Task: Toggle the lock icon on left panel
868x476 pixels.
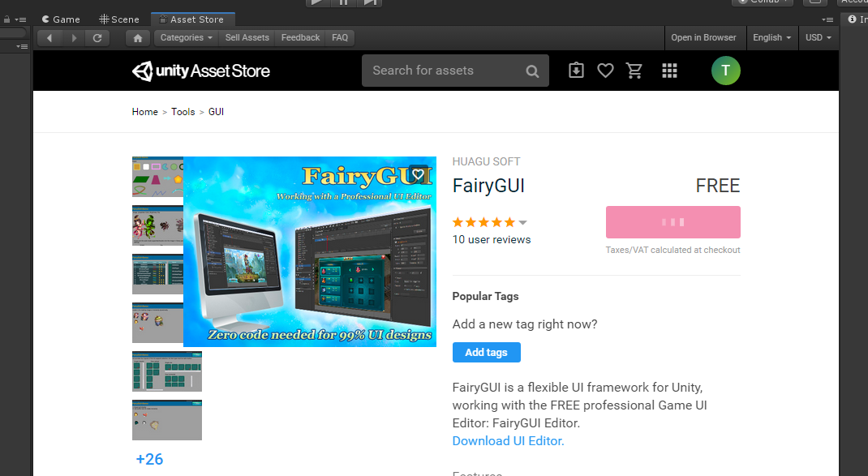Action: coord(6,19)
